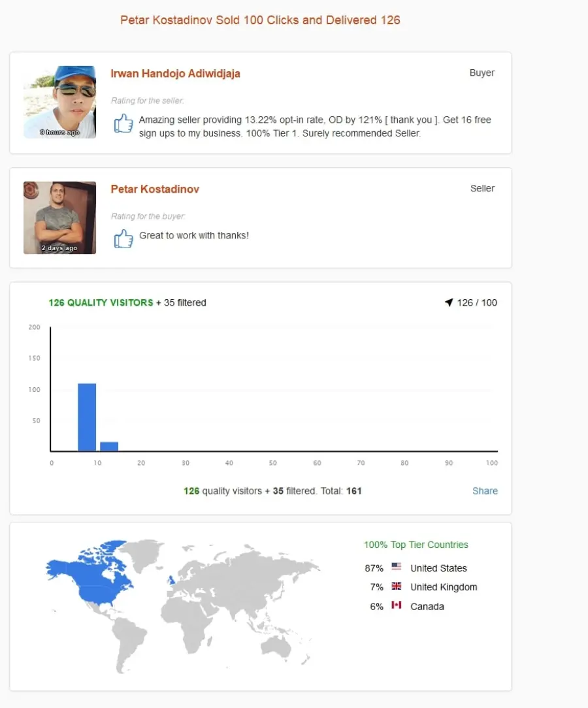Click the United Kingdom flag icon
This screenshot has height=708, width=588.
pyautogui.click(x=396, y=586)
